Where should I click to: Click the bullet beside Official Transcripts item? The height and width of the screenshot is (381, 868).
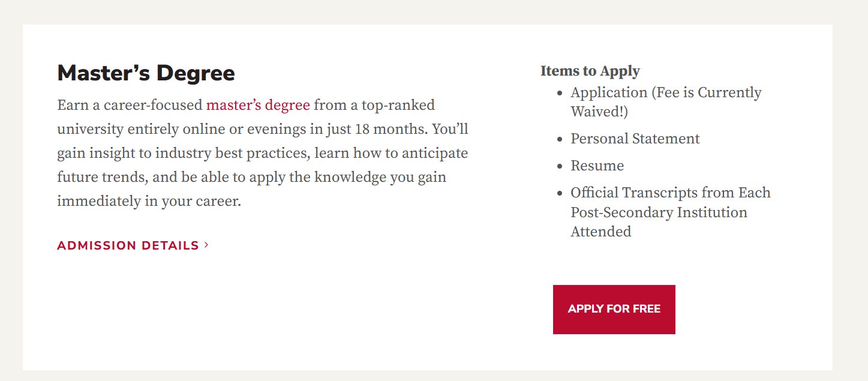560,193
